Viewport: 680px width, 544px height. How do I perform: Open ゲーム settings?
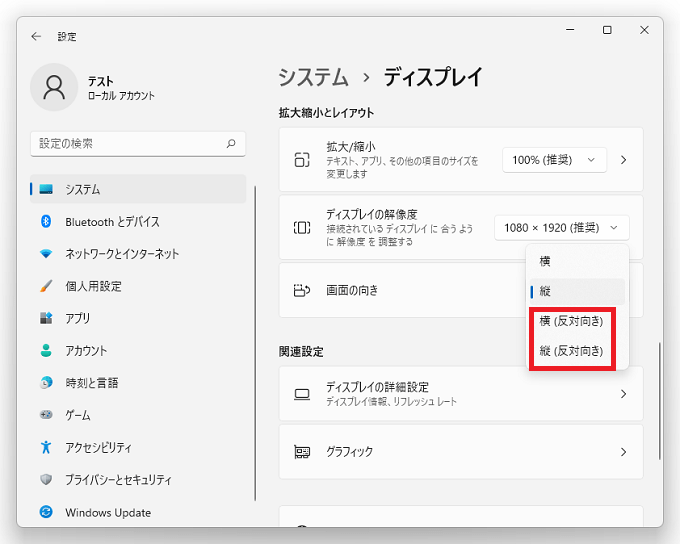click(138, 415)
